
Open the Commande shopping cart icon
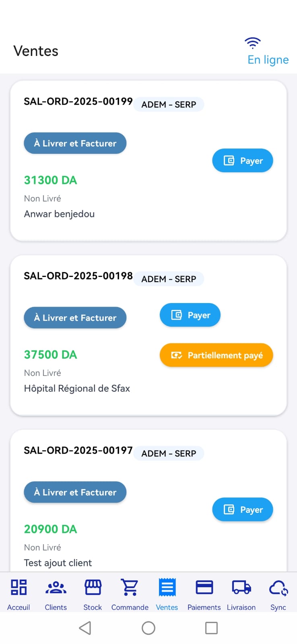tap(130, 588)
